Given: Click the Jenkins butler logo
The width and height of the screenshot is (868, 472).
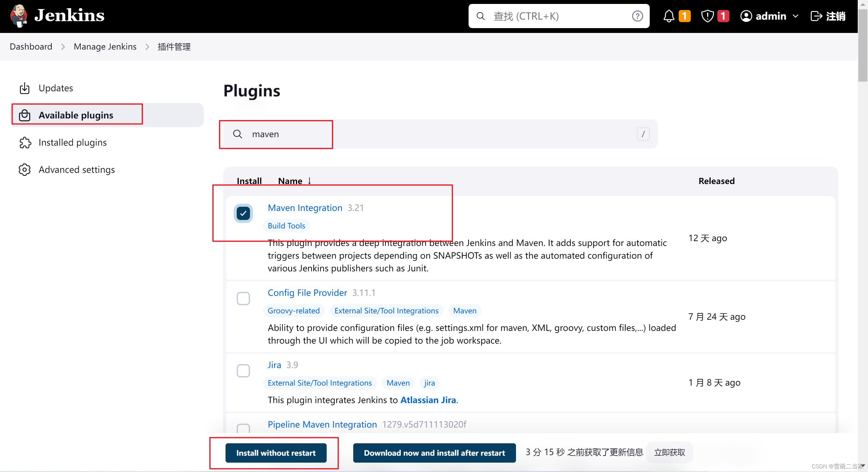Looking at the screenshot, I should point(18,15).
